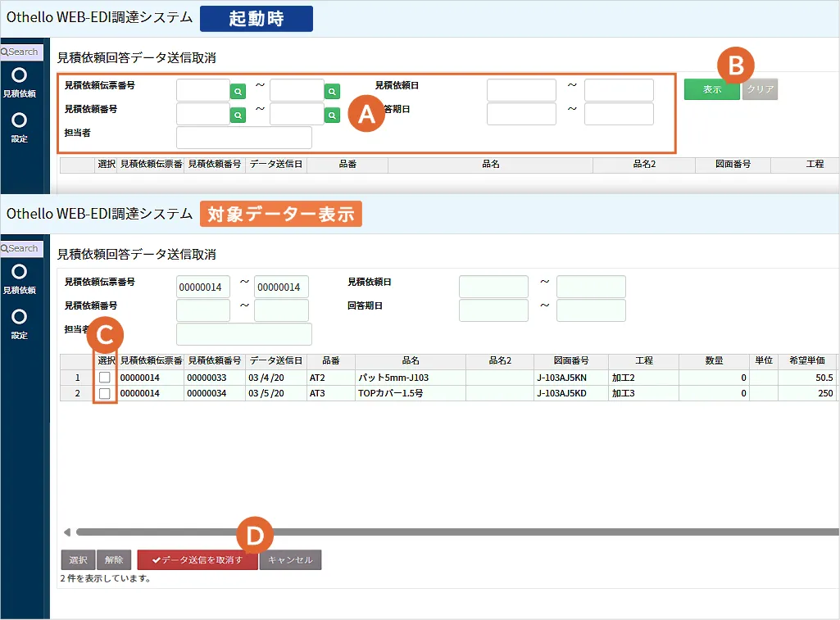Check the 選択 box for row 2
The image size is (840, 620).
(x=104, y=393)
